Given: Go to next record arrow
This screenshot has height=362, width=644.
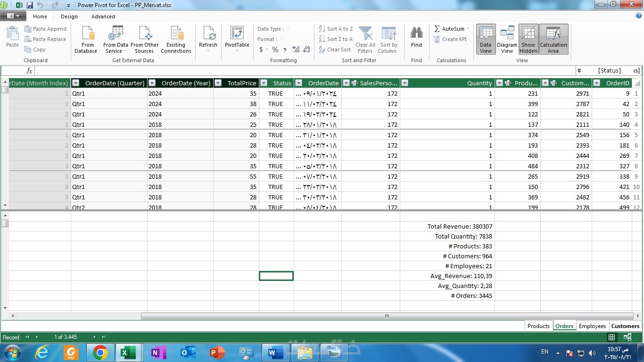Looking at the screenshot, I should [x=94, y=337].
